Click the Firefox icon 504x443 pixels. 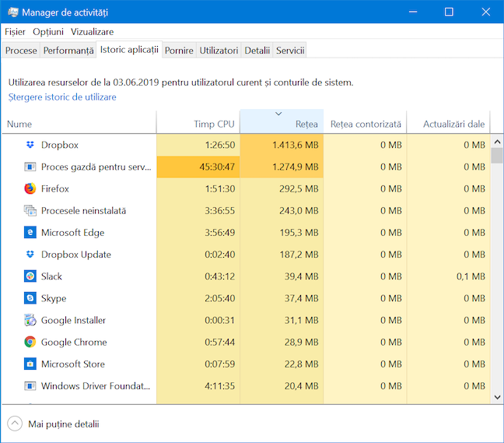[x=30, y=188]
